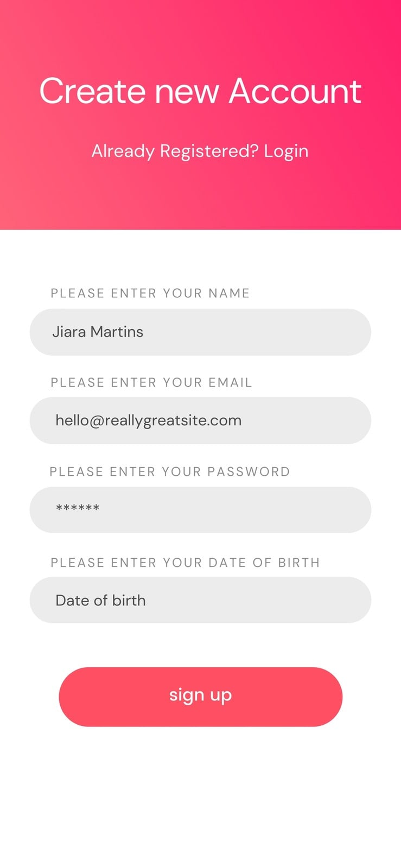
Task: Click the masked password asterisks
Action: pyautogui.click(x=78, y=509)
